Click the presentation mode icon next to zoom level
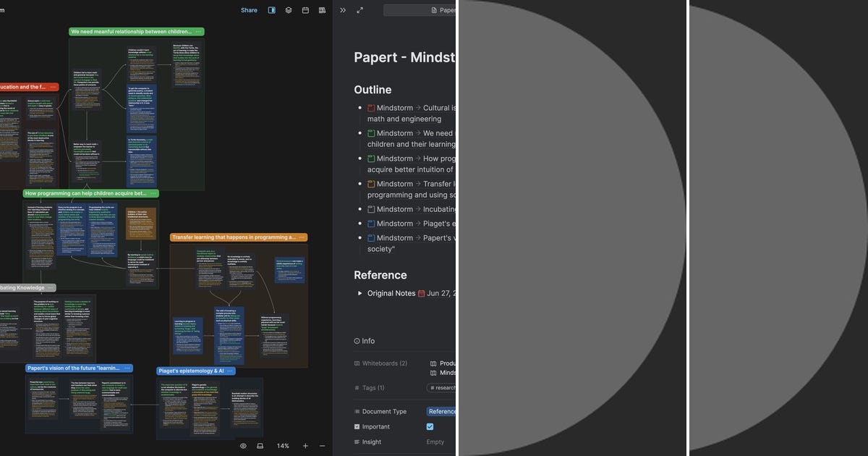 pyautogui.click(x=260, y=446)
